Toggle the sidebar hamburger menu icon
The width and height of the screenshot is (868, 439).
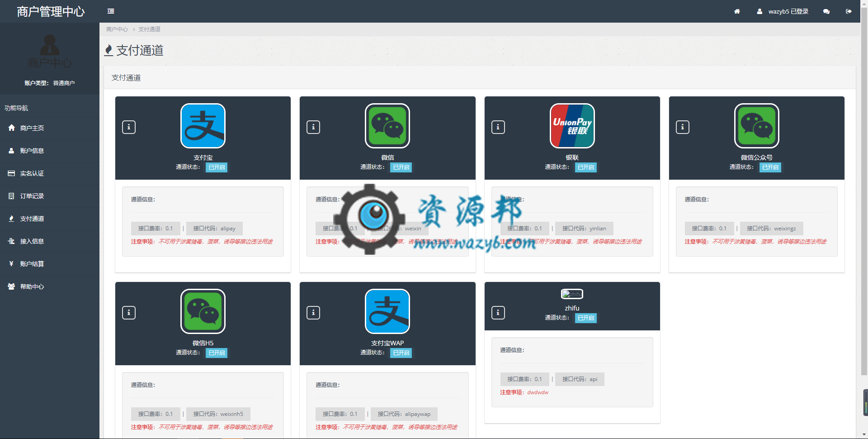click(x=111, y=11)
